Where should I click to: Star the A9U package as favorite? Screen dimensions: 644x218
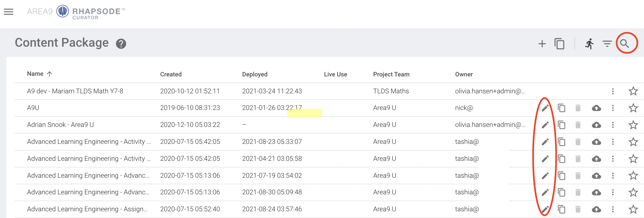(x=633, y=108)
